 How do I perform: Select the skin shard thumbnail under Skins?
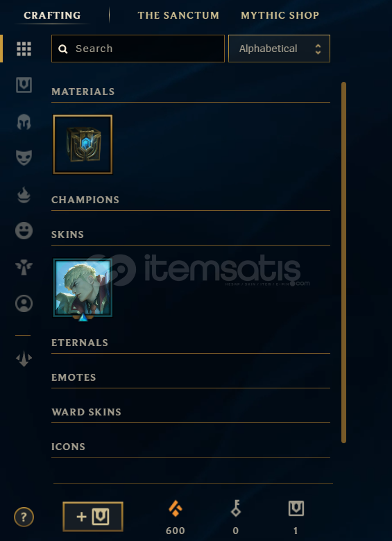point(83,289)
